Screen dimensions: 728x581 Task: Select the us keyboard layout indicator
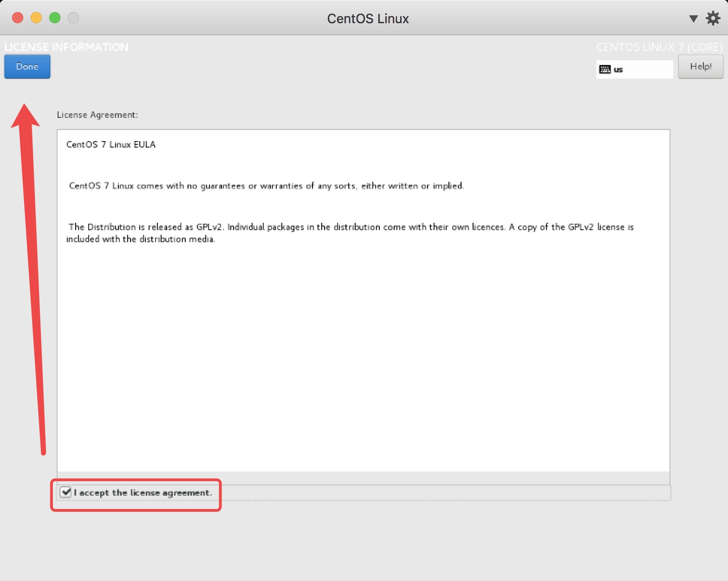[x=634, y=70]
